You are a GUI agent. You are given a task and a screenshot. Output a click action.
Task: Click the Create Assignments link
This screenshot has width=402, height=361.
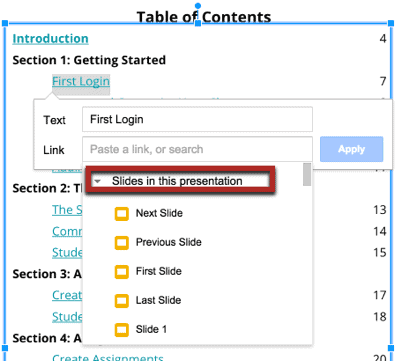[108, 357]
